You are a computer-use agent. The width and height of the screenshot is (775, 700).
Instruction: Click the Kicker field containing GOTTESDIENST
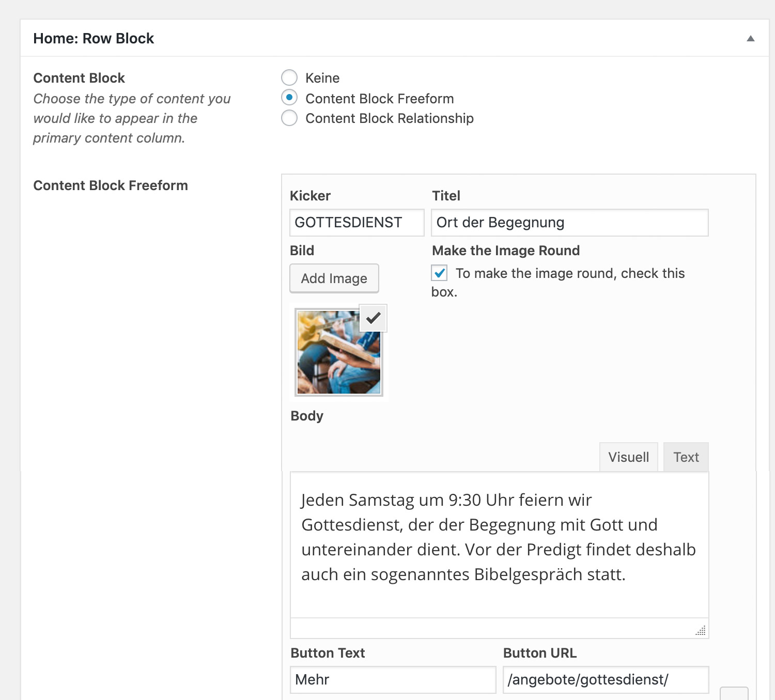[x=357, y=223]
